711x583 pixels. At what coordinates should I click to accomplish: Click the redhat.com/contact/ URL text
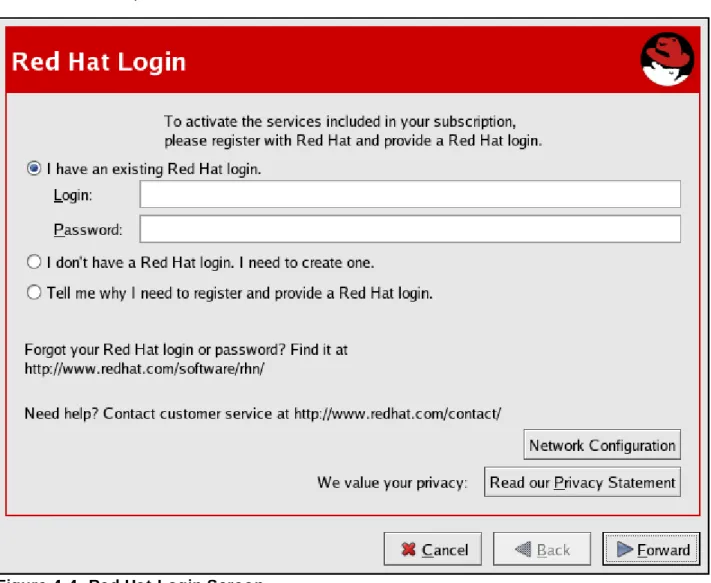click(x=398, y=413)
